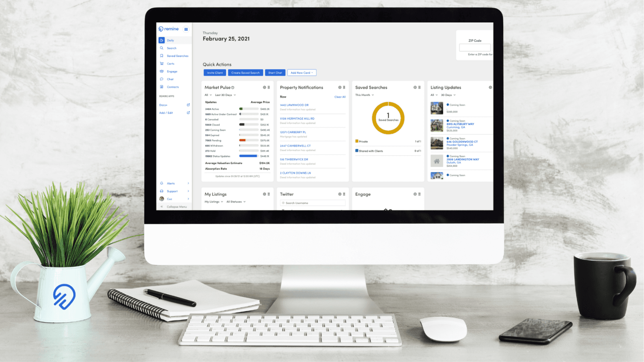Screen dimensions: 644x362
Task: Click the external link icon next to Add / Edit
Action: [188, 113]
